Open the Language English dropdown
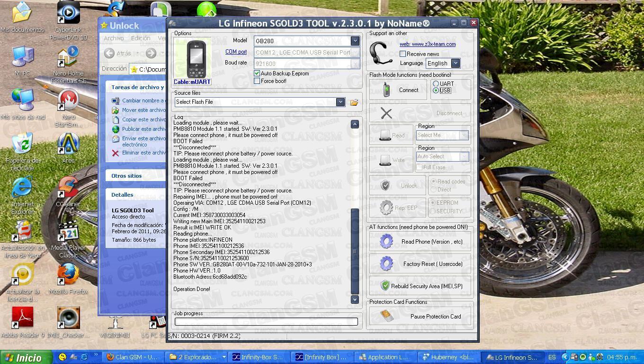644x364 pixels. (x=455, y=63)
